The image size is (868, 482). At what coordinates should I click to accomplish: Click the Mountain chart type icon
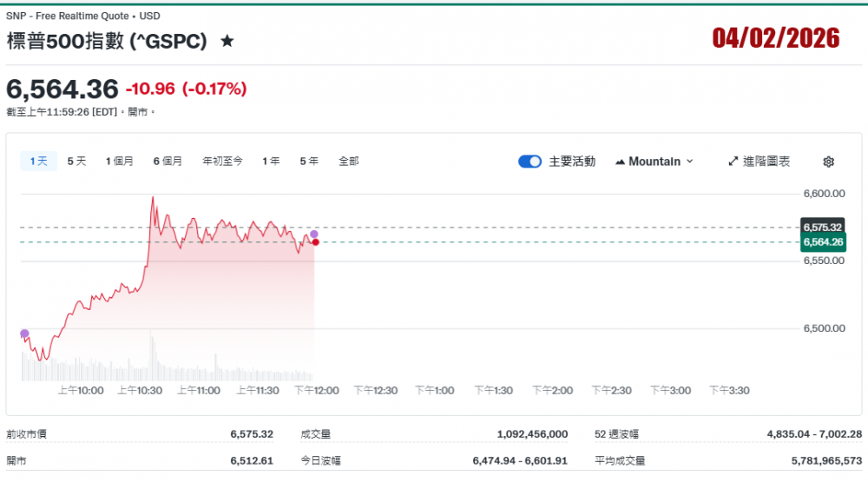point(621,162)
